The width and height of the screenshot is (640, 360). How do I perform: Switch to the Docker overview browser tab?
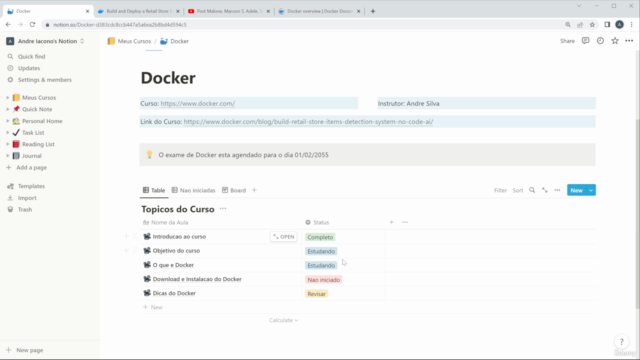[319, 11]
